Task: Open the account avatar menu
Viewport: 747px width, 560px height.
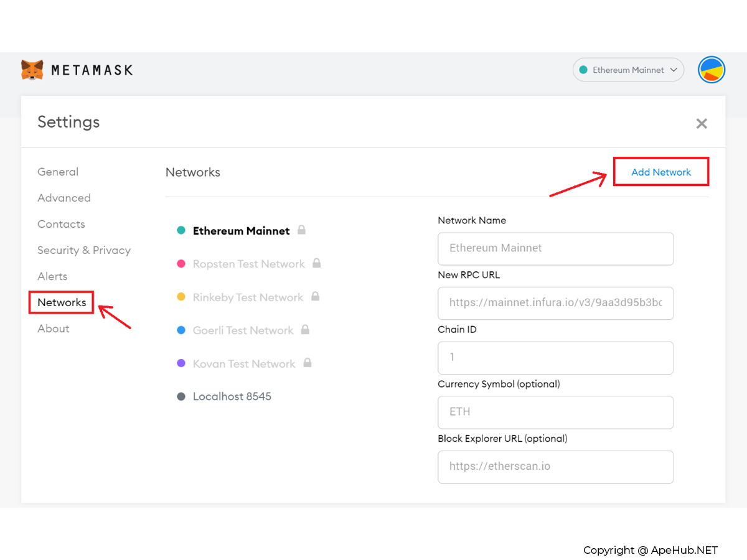Action: tap(712, 70)
